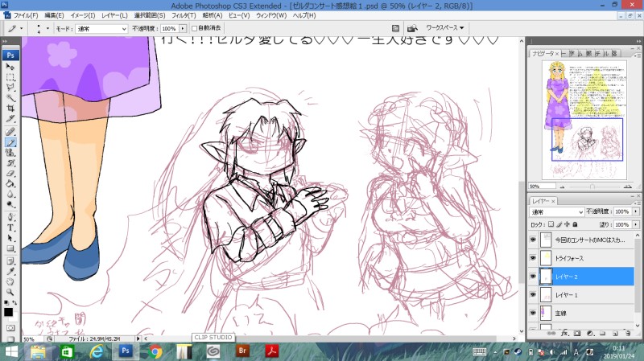Select the Eraser tool
The width and height of the screenshot is (644, 361).
tap(10, 173)
